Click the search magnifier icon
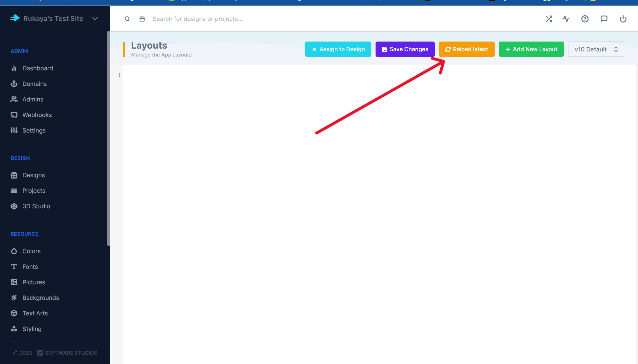The image size is (638, 364). point(127,19)
